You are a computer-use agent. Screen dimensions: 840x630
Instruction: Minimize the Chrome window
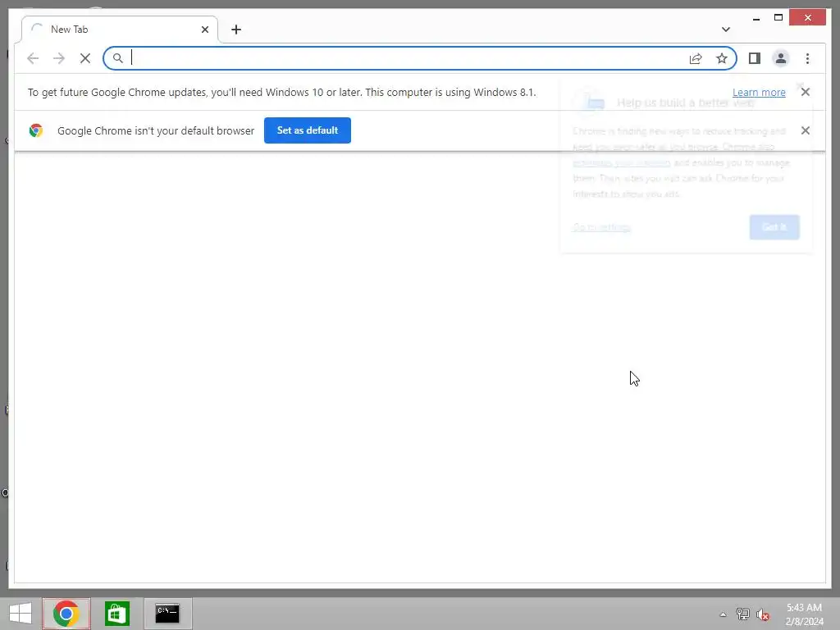pos(756,18)
